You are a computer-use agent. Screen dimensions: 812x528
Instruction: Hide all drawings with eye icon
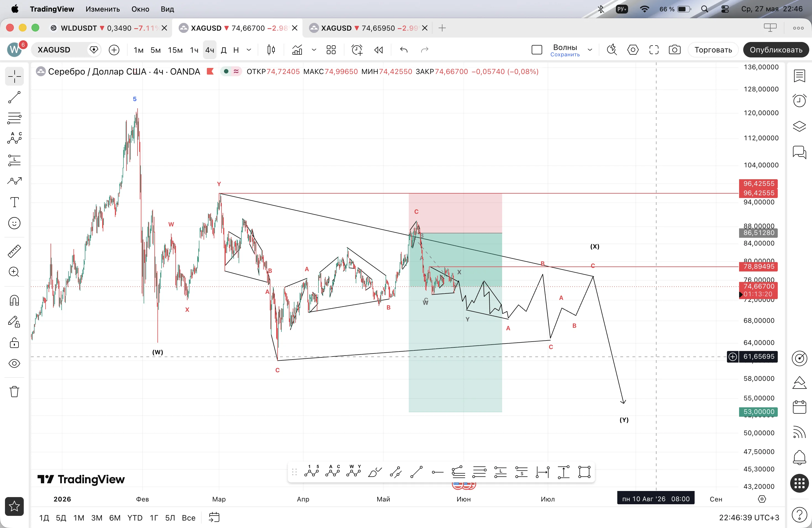click(14, 364)
